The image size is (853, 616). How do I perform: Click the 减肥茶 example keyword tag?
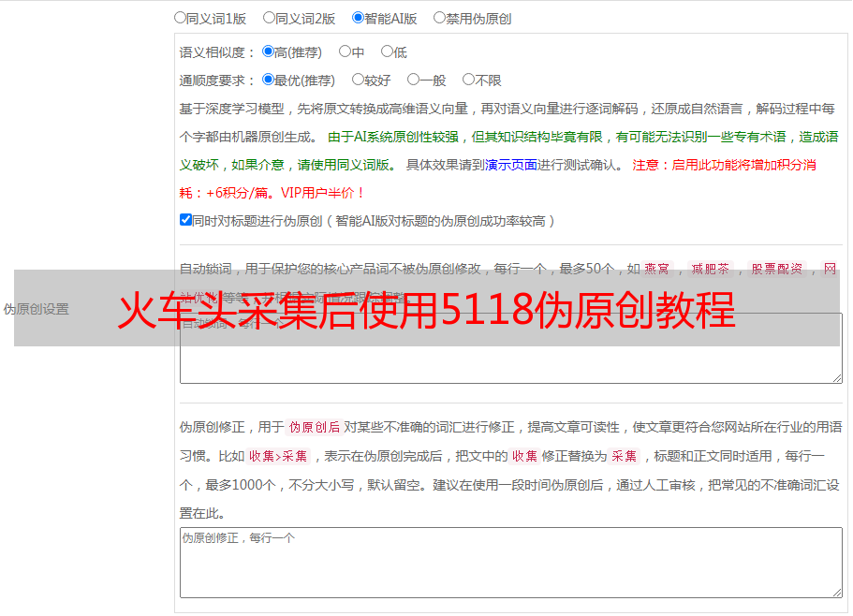(x=710, y=269)
